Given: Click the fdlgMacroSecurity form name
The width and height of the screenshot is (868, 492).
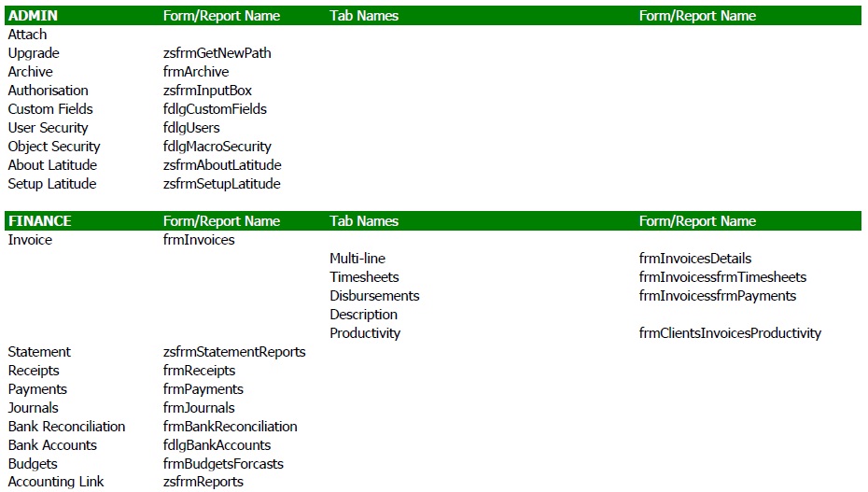Looking at the screenshot, I should 217,147.
